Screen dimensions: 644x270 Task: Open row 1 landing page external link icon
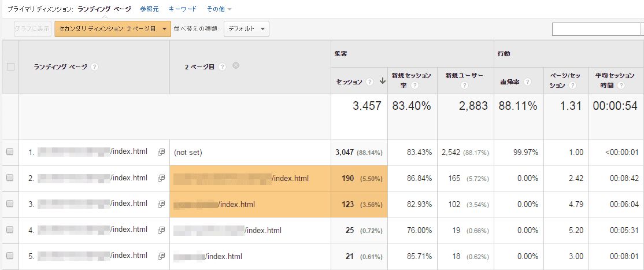(x=161, y=152)
